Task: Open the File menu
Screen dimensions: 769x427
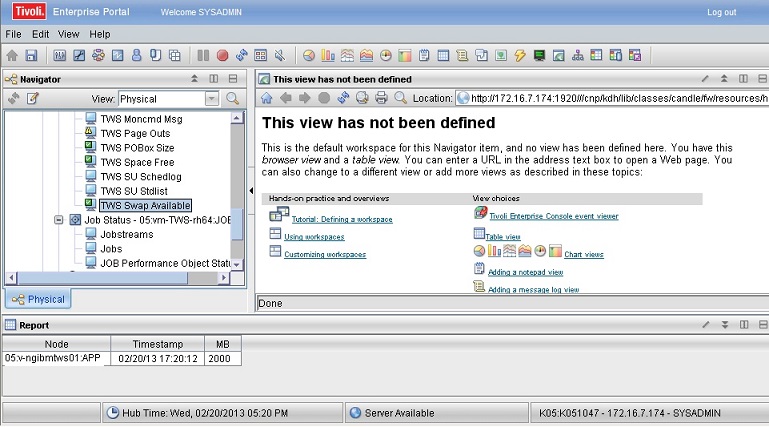Action: (x=13, y=34)
